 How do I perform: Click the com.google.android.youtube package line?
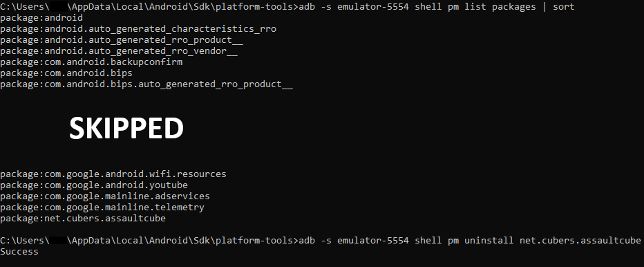click(94, 185)
